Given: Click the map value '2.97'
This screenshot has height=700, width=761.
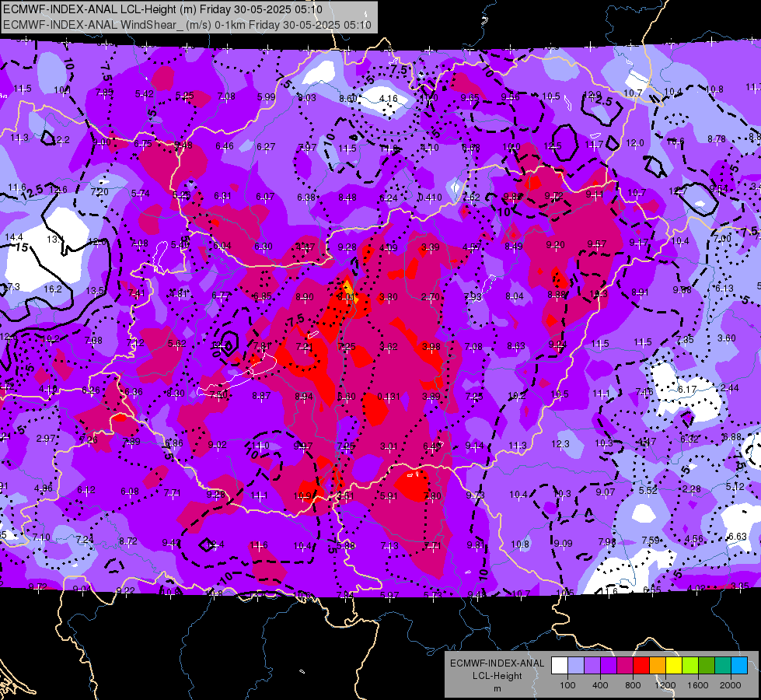Looking at the screenshot, I should point(46,439).
